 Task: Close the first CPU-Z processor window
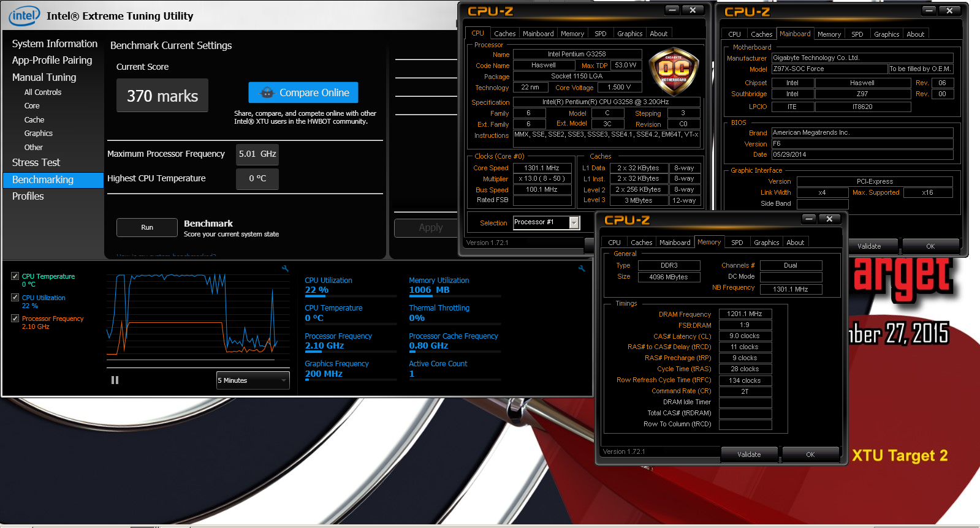(693, 10)
